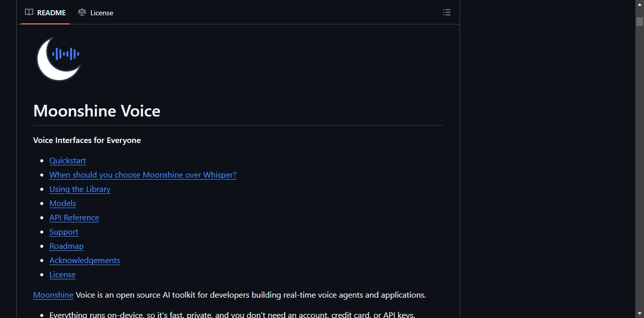Visit the Support section link
The width and height of the screenshot is (644, 318).
[x=64, y=232]
